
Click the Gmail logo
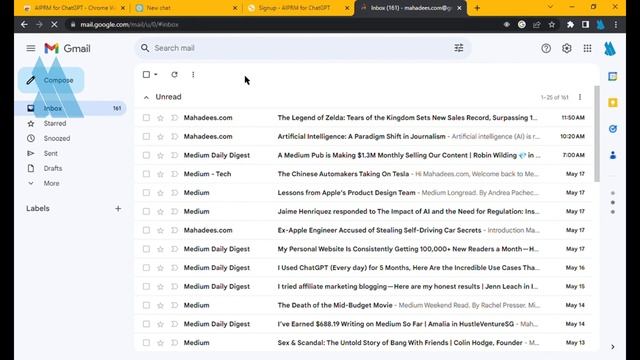click(x=67, y=48)
